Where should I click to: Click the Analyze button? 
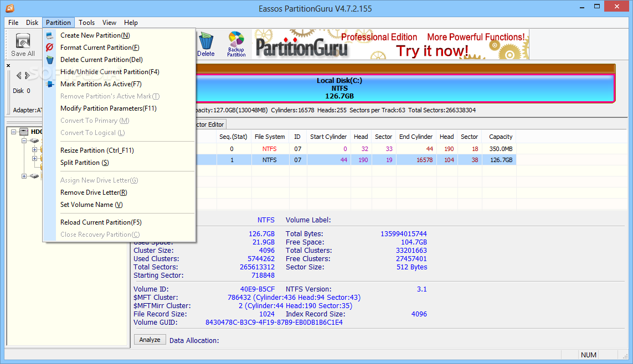(x=150, y=340)
